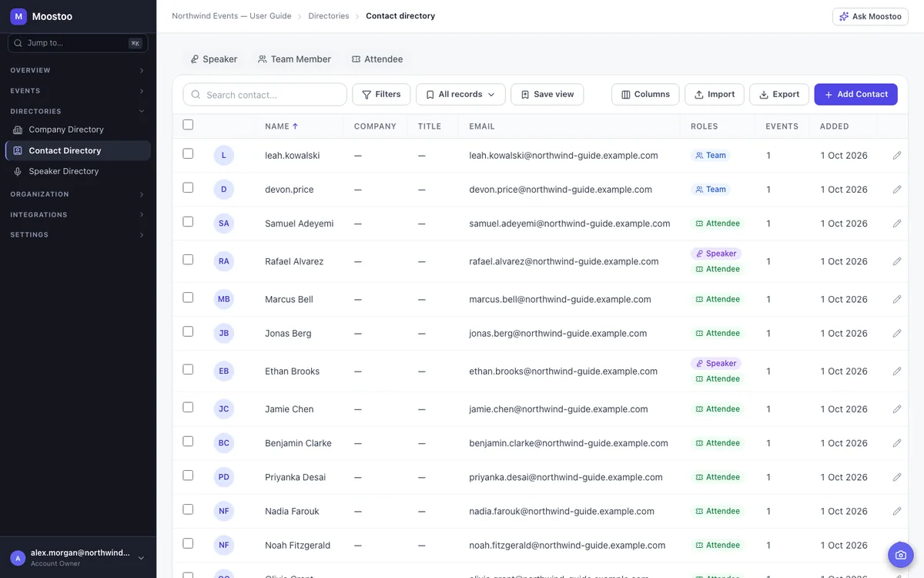
Task: Toggle the select-all checkbox in table header
Action: [188, 125]
